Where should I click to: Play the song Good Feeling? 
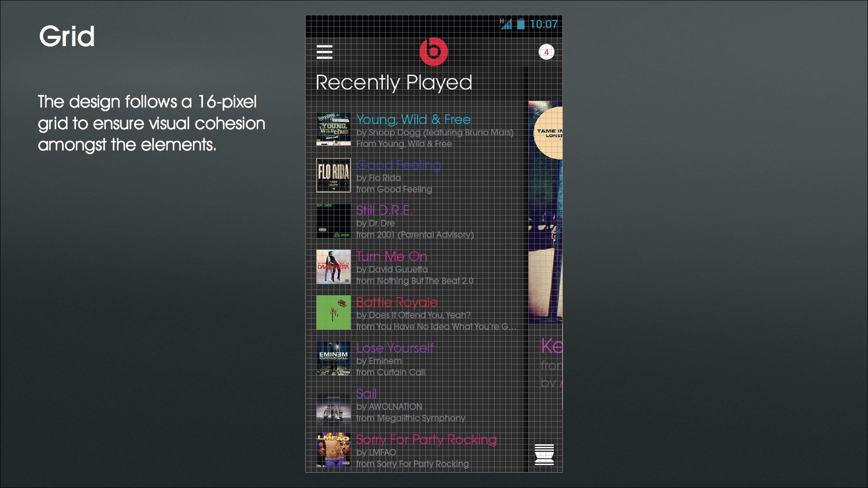tap(398, 165)
